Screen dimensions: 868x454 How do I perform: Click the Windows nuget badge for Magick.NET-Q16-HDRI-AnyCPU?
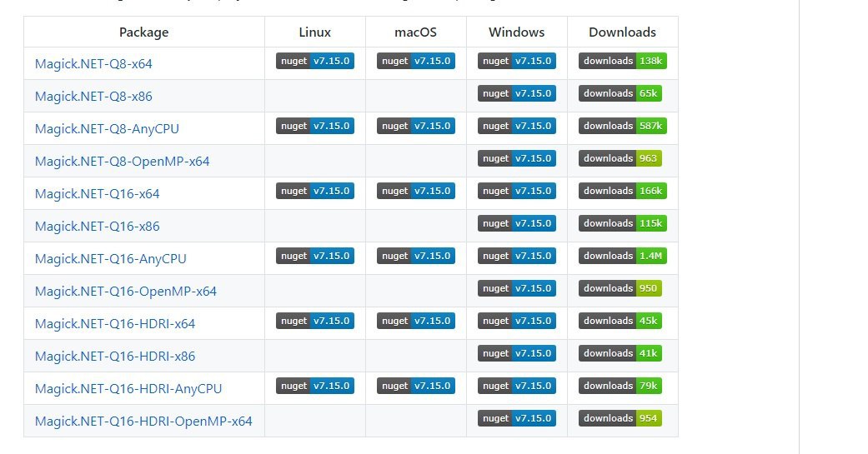[x=516, y=386]
